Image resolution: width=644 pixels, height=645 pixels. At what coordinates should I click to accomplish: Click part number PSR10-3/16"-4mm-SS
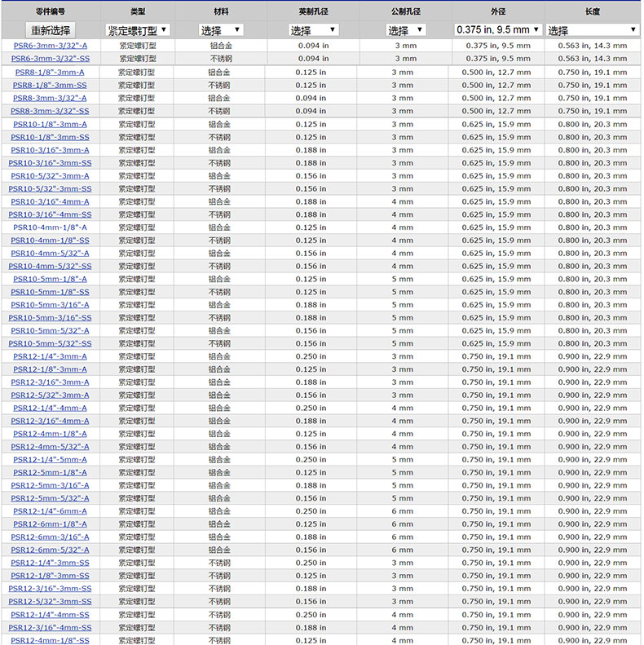pyautogui.click(x=51, y=214)
